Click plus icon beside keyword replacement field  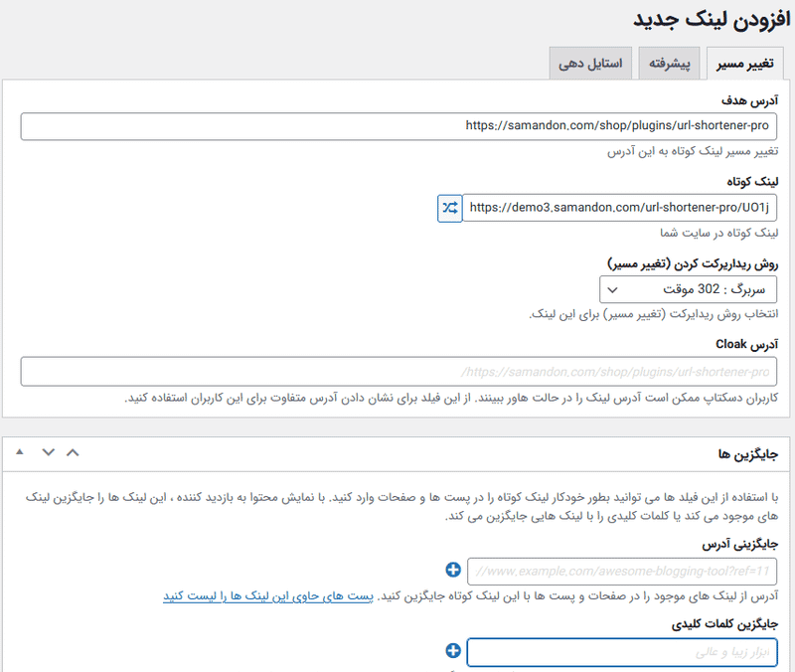(453, 651)
